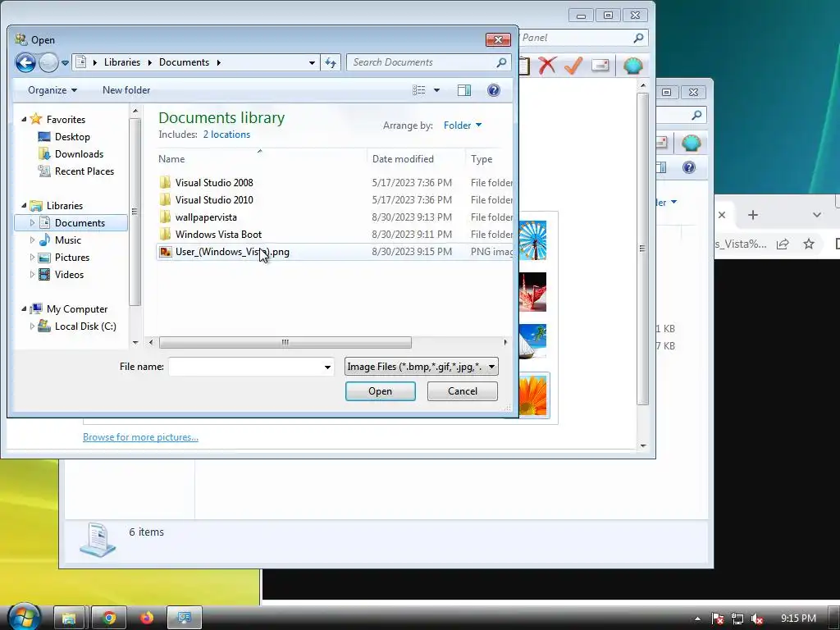
Task: Click the shell icon in Control Panel toolbar
Action: [632, 66]
